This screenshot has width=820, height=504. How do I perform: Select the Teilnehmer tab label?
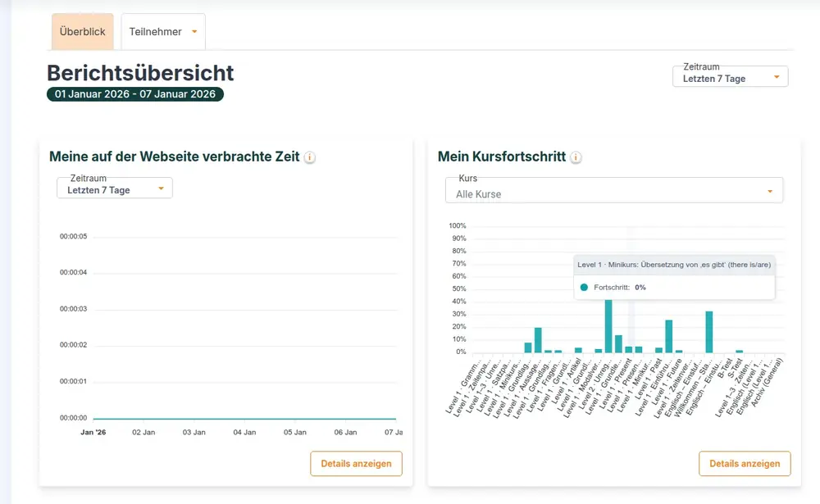(156, 32)
